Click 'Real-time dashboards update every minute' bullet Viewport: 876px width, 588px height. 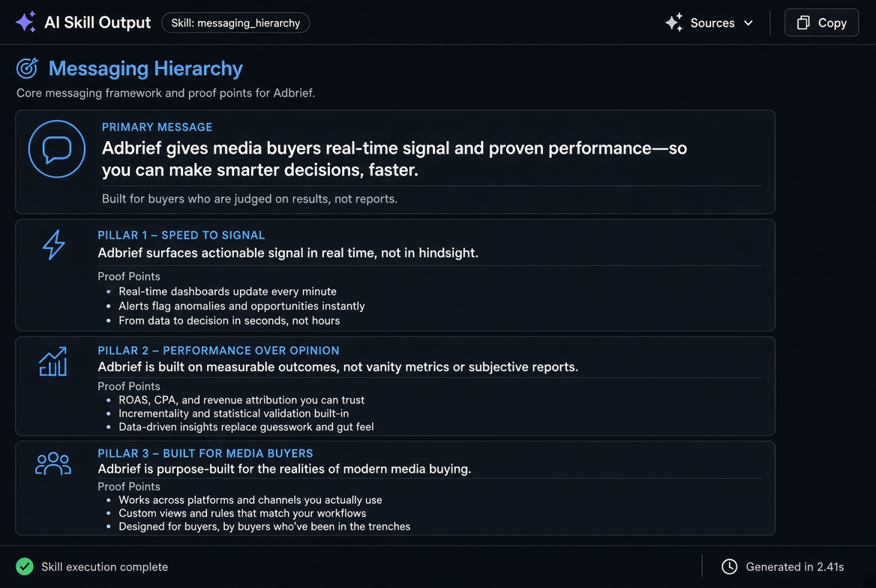coord(227,292)
